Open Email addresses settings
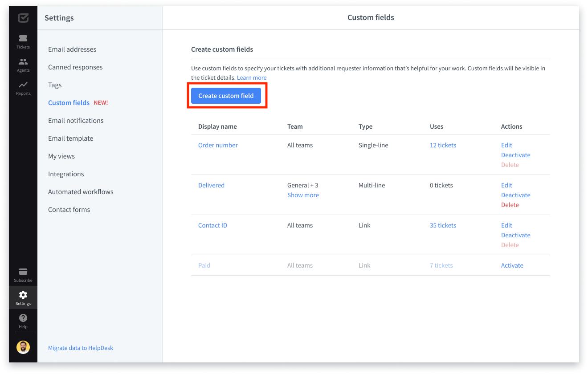The width and height of the screenshot is (588, 374). [x=72, y=49]
